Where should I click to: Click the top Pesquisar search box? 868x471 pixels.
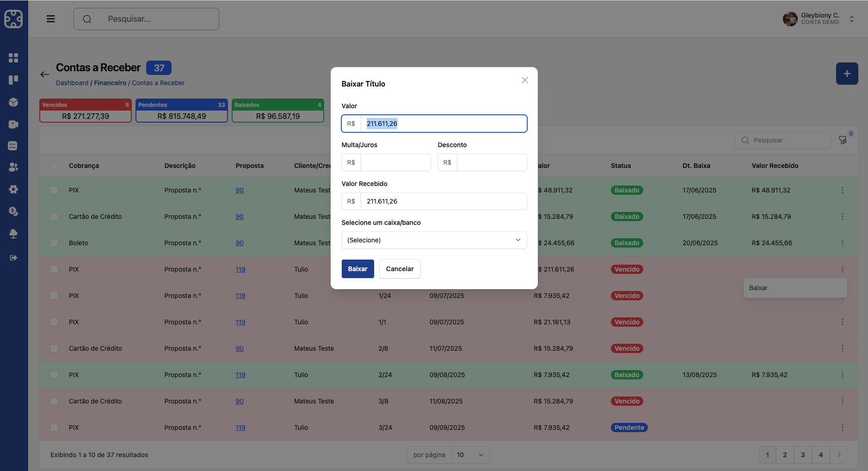click(146, 19)
